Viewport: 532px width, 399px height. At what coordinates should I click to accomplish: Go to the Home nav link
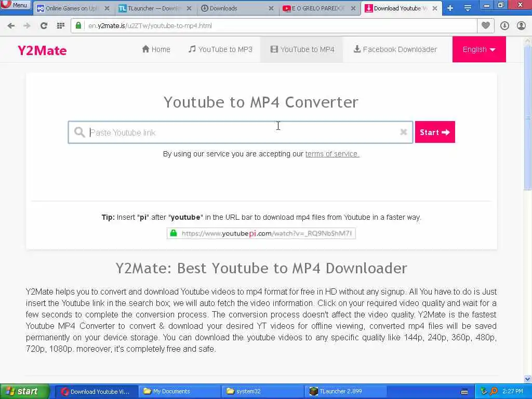[x=156, y=49]
